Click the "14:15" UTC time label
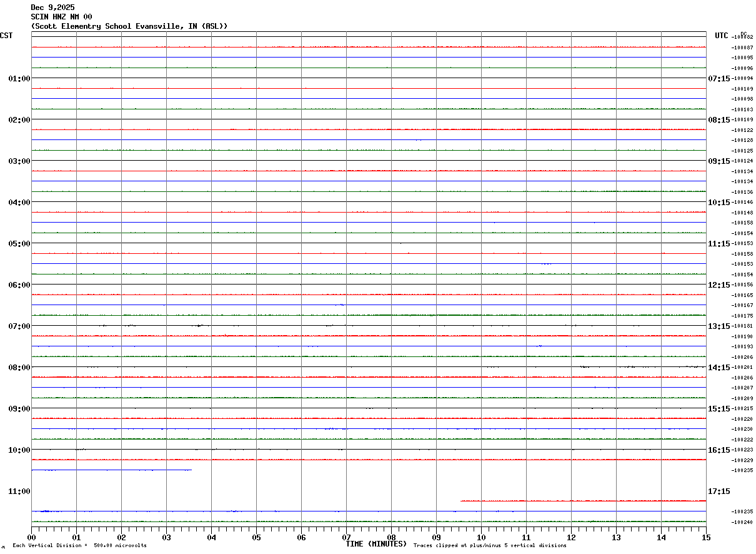The image size is (756, 554). (x=719, y=368)
